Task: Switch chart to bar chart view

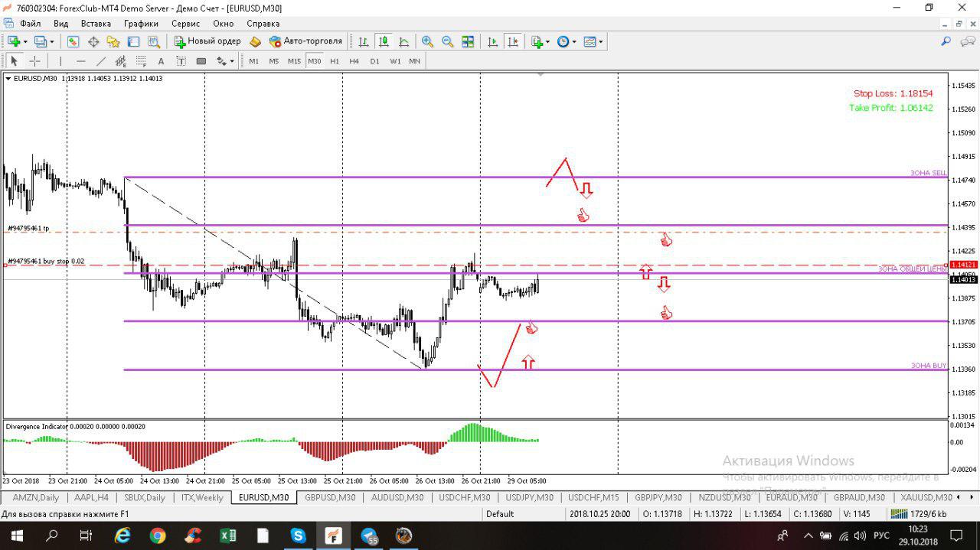Action: (x=364, y=41)
